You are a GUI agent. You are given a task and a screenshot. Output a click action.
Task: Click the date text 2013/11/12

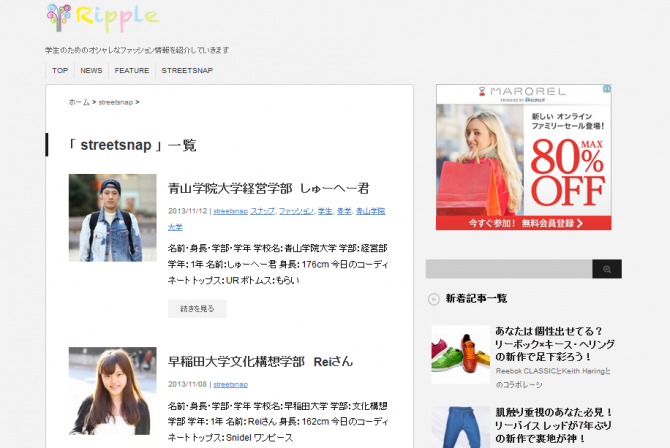click(x=188, y=211)
